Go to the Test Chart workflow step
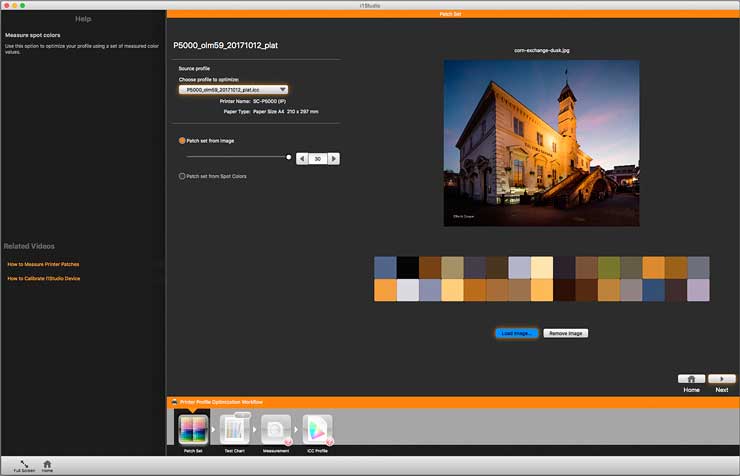The height and width of the screenshot is (476, 740). tap(235, 429)
